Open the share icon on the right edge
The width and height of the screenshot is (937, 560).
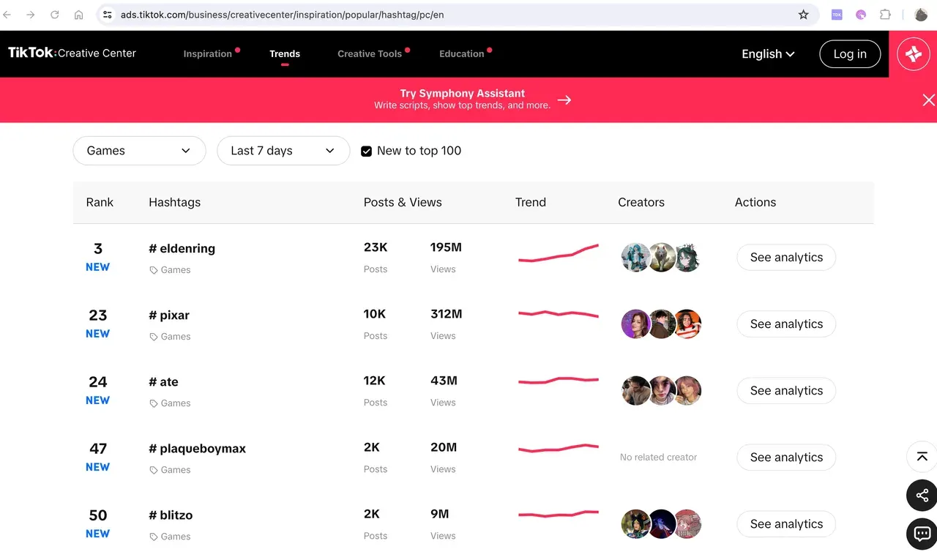pos(921,496)
